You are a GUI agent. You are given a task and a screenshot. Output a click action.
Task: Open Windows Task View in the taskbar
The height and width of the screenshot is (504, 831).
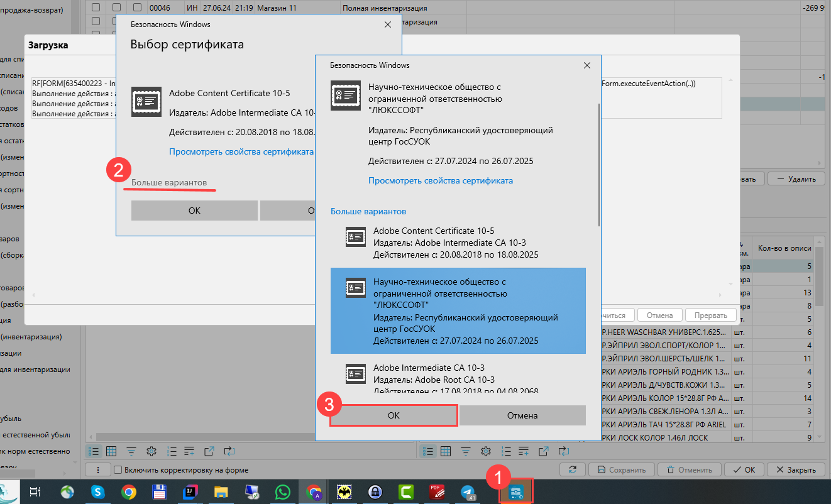point(36,491)
